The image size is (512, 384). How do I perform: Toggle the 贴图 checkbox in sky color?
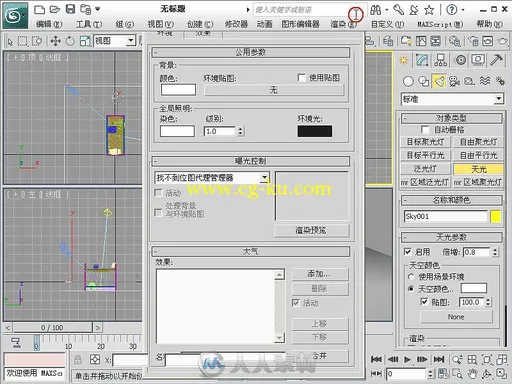[424, 302]
